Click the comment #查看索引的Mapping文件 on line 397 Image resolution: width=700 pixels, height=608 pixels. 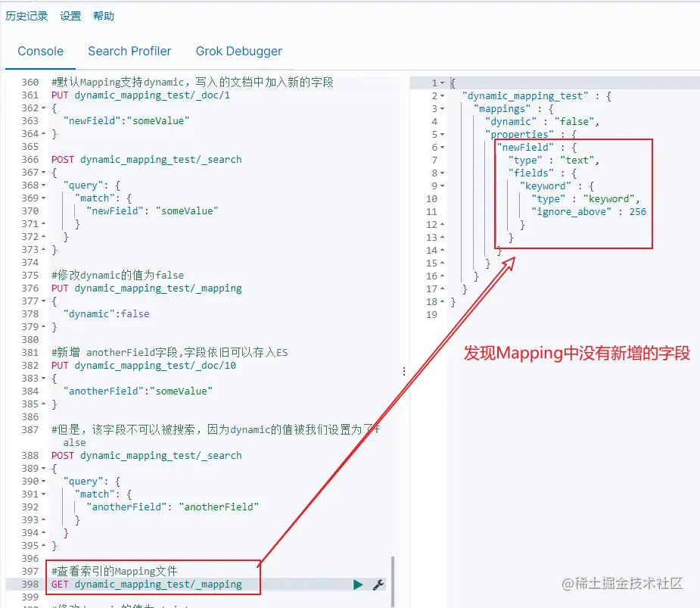(x=114, y=572)
